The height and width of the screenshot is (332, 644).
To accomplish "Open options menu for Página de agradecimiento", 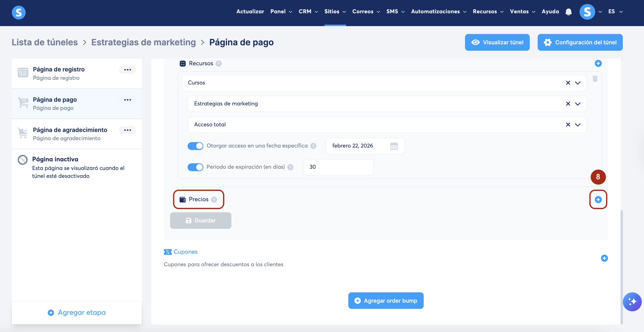I will click(x=128, y=130).
